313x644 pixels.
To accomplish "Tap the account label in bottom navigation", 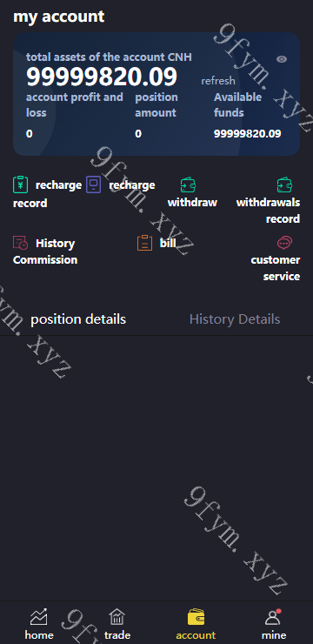I will tap(196, 635).
